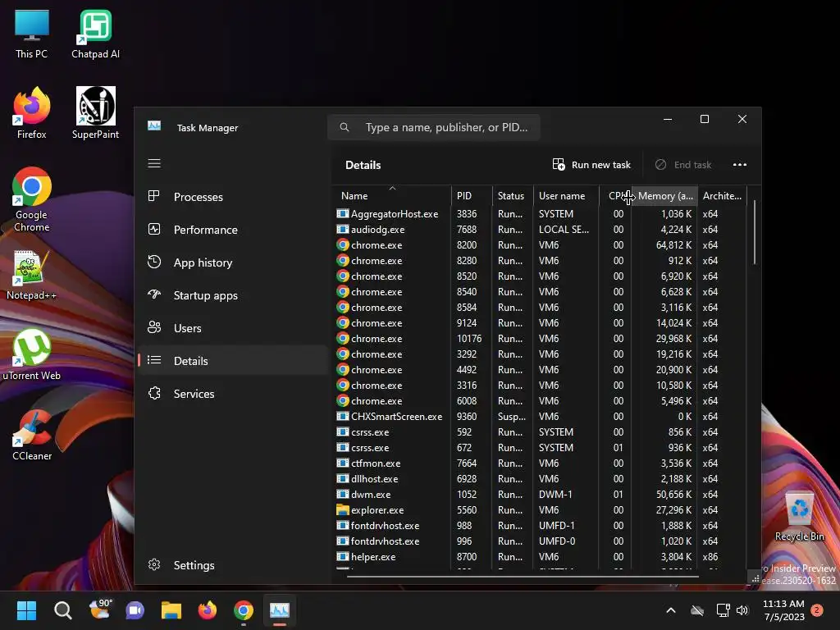Sort by the Memory column header

(x=664, y=195)
